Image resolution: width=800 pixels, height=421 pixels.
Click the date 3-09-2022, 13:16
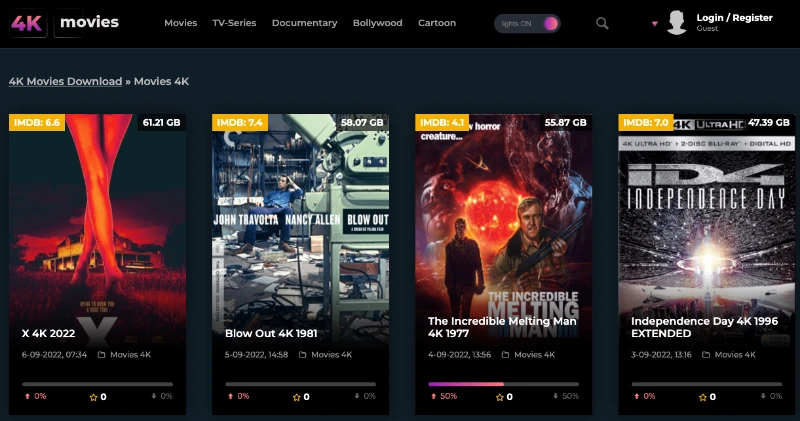coord(661,355)
